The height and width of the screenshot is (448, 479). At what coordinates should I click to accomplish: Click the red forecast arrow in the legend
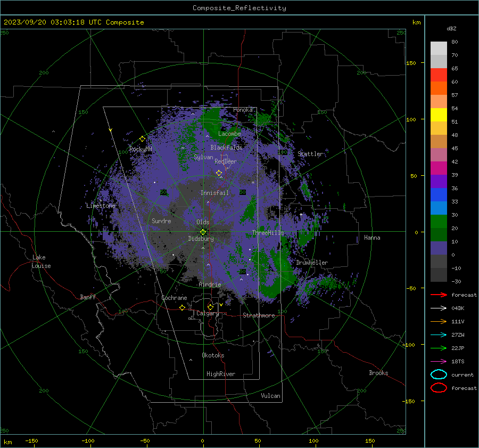pyautogui.click(x=439, y=295)
